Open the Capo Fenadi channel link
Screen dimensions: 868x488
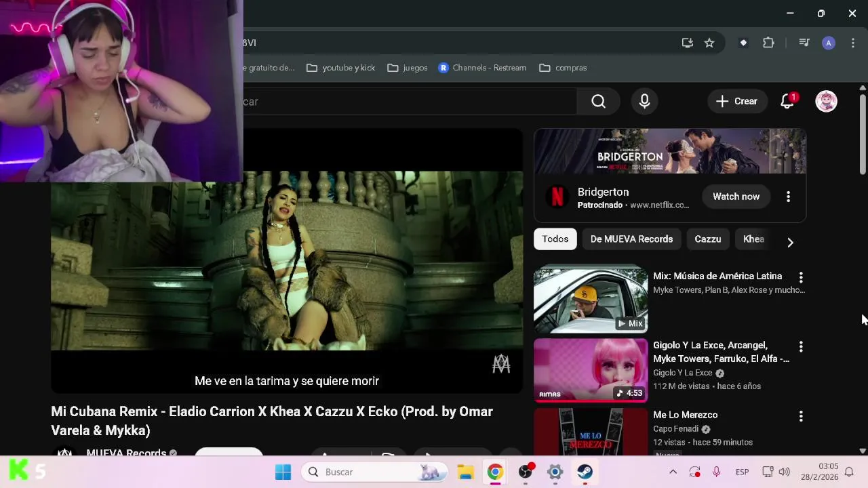pos(675,429)
